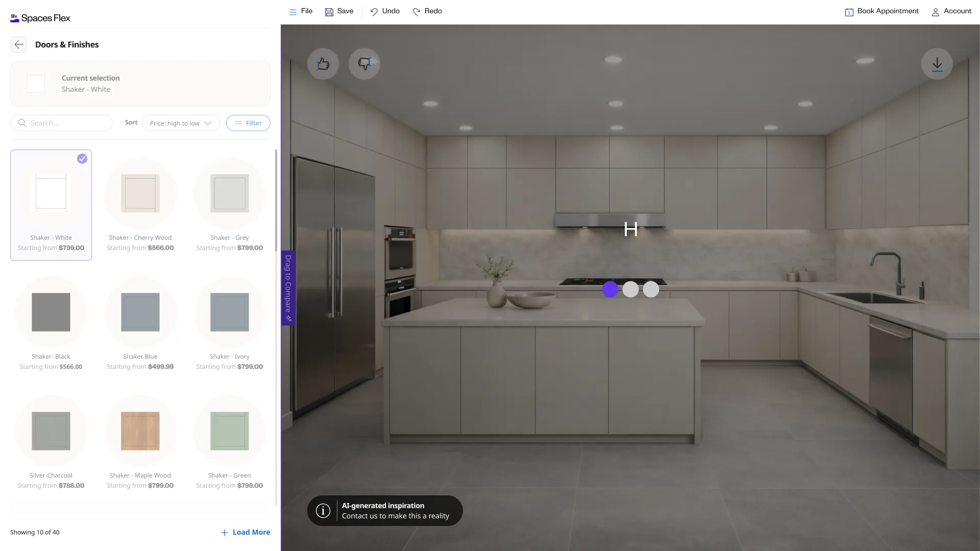Select the third carousel dot
The image size is (980, 551).
tap(651, 289)
